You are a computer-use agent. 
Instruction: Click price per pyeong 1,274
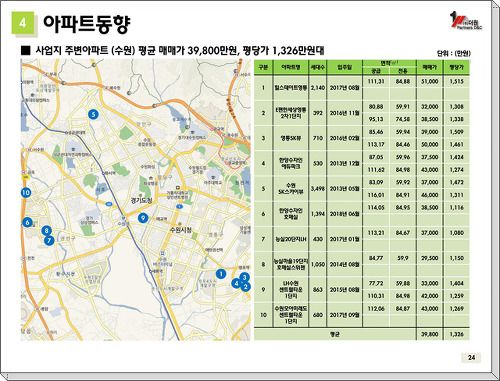click(457, 170)
